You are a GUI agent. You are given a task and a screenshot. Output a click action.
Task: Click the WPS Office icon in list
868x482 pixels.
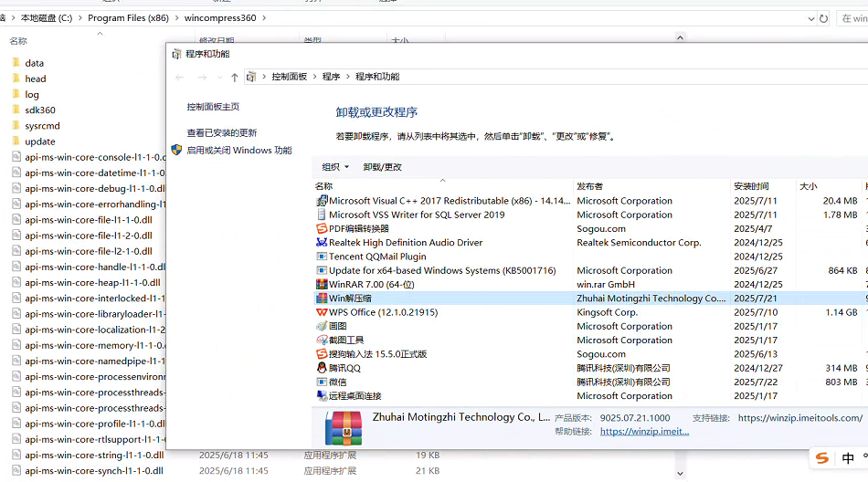tap(322, 312)
